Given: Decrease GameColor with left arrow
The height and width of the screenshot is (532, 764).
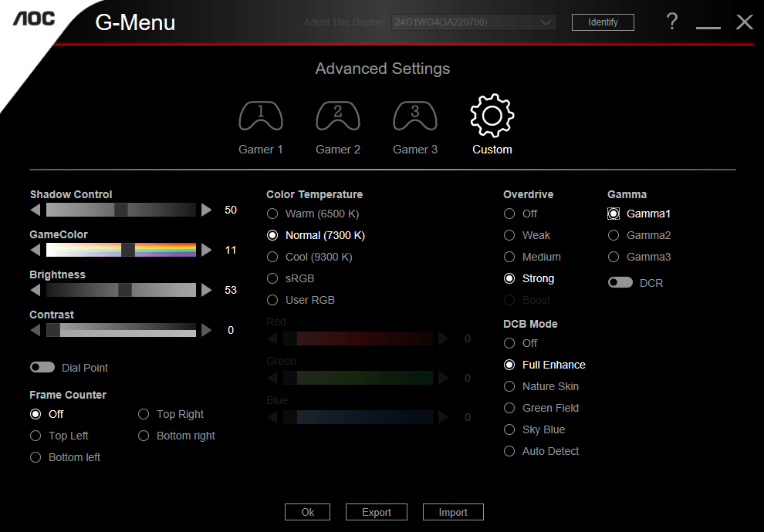Looking at the screenshot, I should tap(35, 250).
